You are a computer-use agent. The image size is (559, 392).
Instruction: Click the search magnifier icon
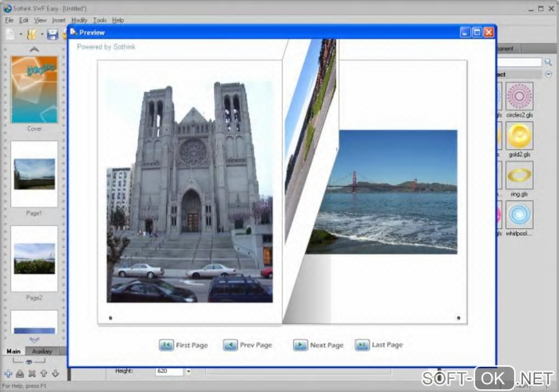point(548,62)
